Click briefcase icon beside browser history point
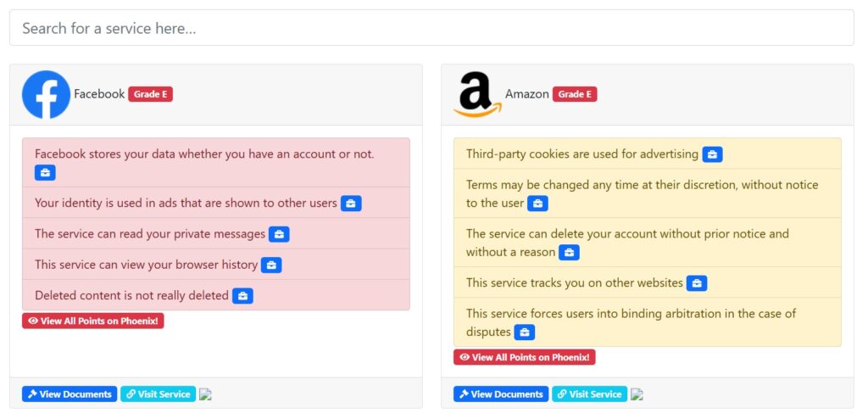This screenshot has height=419, width=868. coord(271,265)
